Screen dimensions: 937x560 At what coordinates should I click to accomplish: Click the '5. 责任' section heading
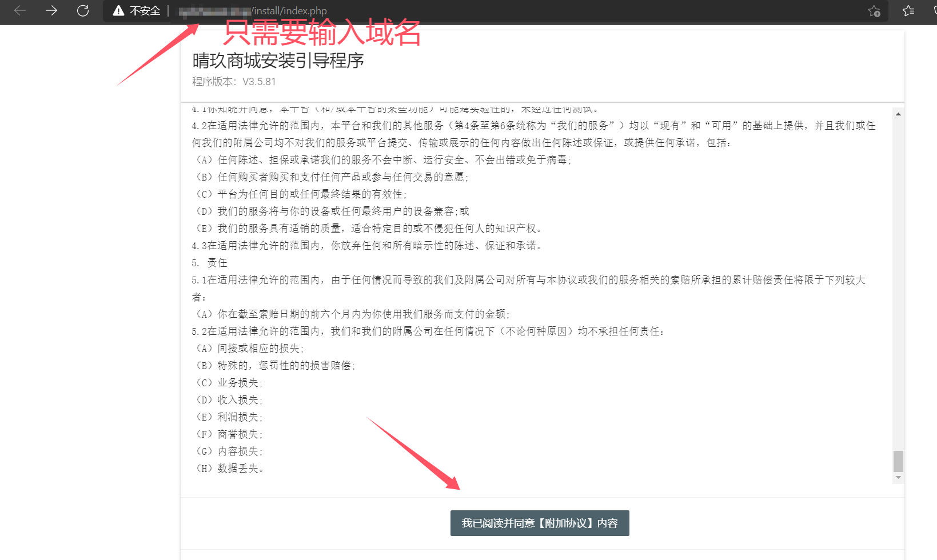pyautogui.click(x=210, y=263)
